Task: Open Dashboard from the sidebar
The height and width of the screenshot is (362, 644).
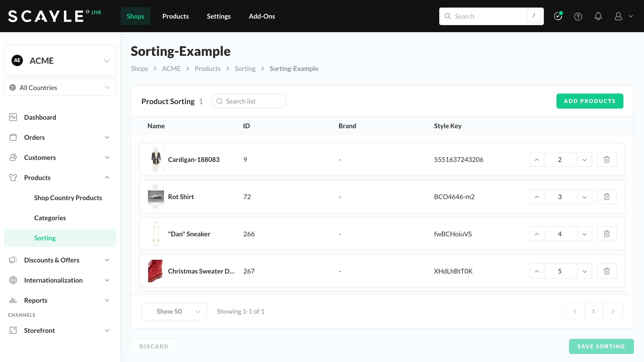Action: click(40, 117)
